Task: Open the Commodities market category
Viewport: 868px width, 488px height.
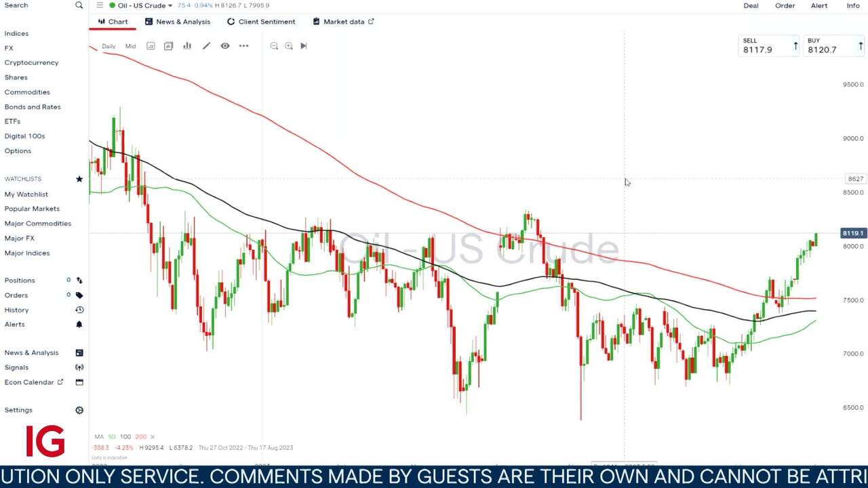Action: (x=27, y=92)
